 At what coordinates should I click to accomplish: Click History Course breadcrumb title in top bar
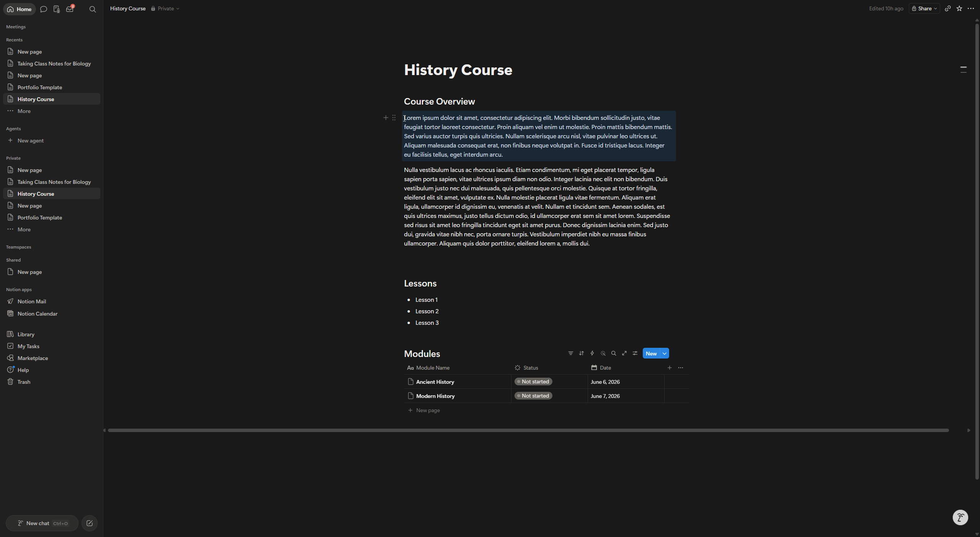128,8
